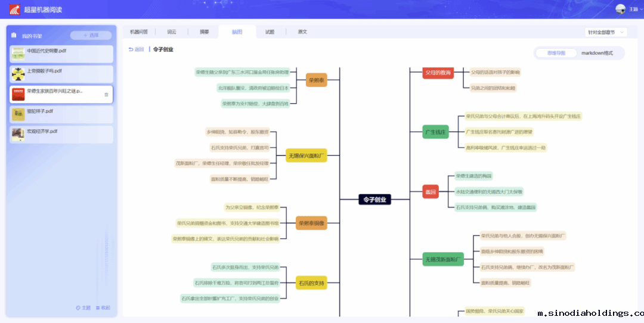Viewport: 644px width, 323px height.
Task: Switch view to markdown格式
Action: click(597, 53)
